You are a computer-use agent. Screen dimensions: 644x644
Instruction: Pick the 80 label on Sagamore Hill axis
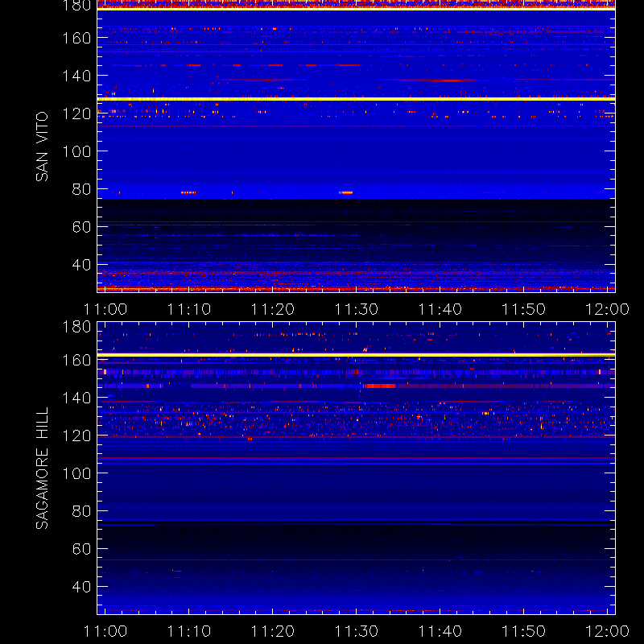[81, 511]
